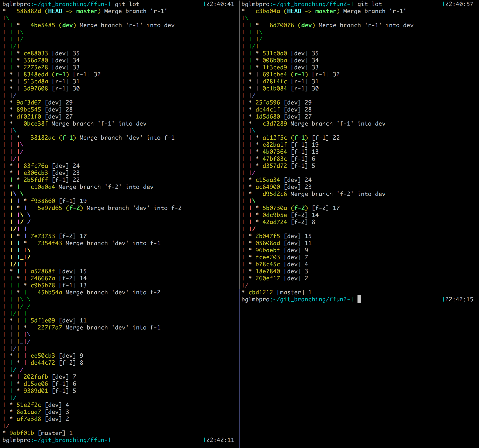This screenshot has width=479, height=448.
Task: Click merge commit hash c3d7289
Action: point(275,124)
